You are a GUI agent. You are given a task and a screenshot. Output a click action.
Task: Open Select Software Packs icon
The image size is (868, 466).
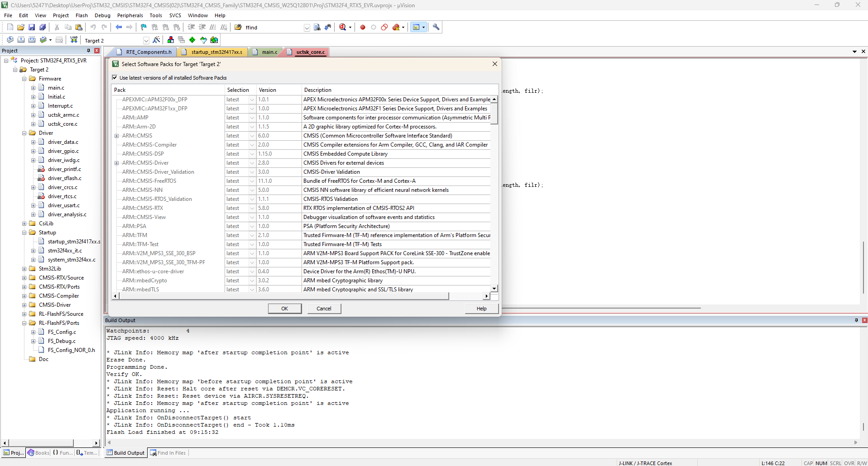pos(203,40)
